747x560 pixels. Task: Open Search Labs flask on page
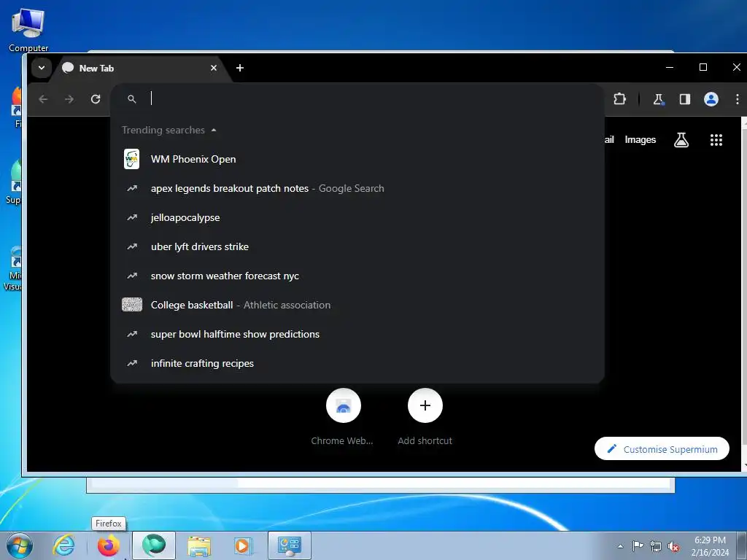[x=681, y=139]
